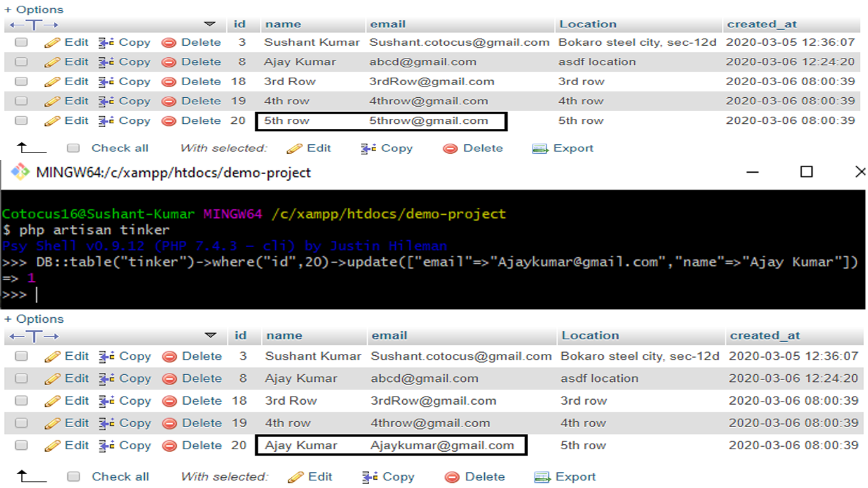
Task: Sort bottom table by 'created_at' column header
Action: click(764, 335)
